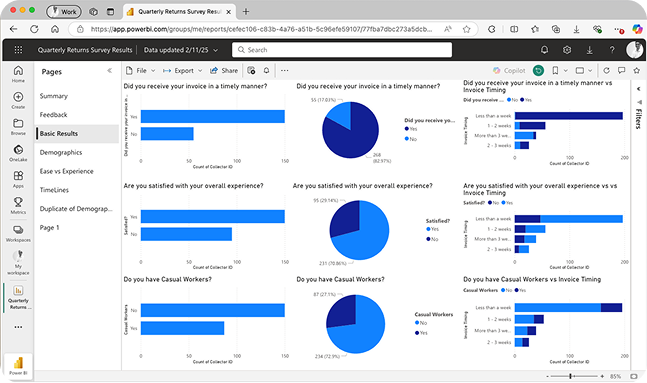647x383 pixels.
Task: Open the comments icon in toolbar
Action: click(x=621, y=71)
